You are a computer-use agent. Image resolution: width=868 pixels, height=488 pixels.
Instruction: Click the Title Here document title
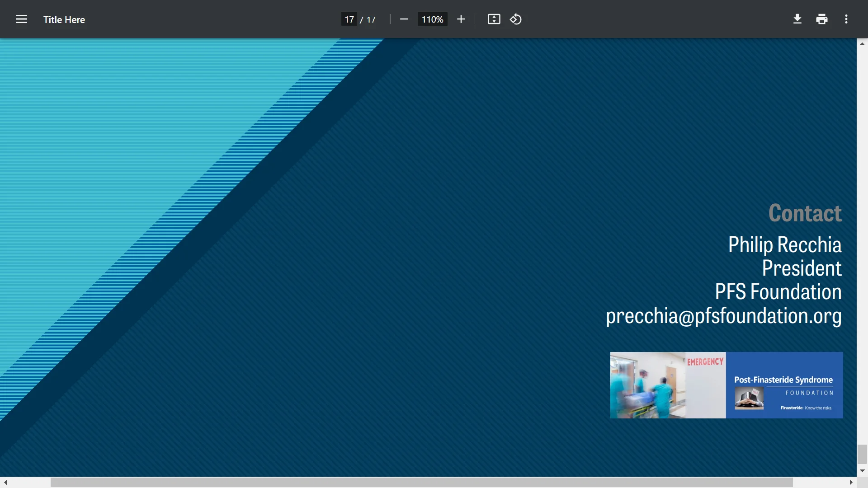[x=64, y=20]
